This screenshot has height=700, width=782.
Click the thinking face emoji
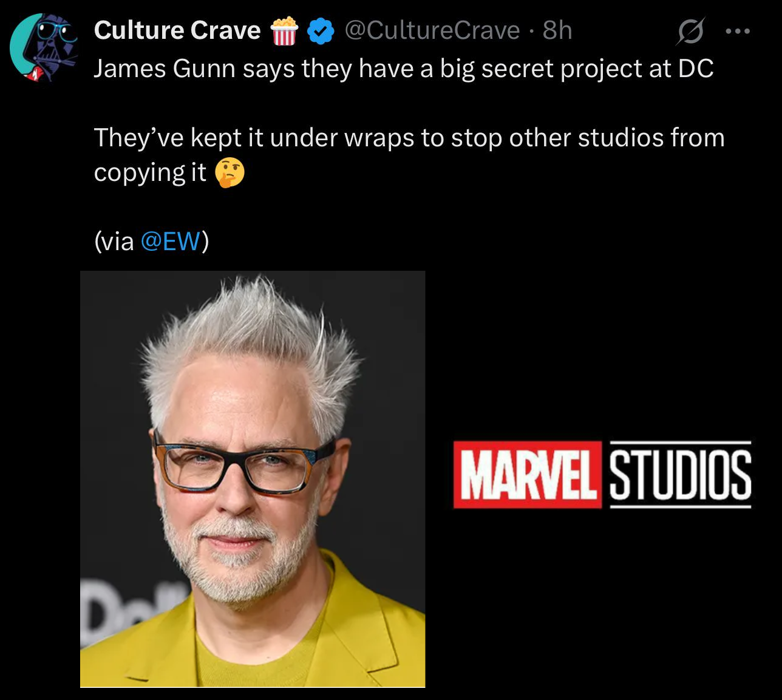coord(230,173)
